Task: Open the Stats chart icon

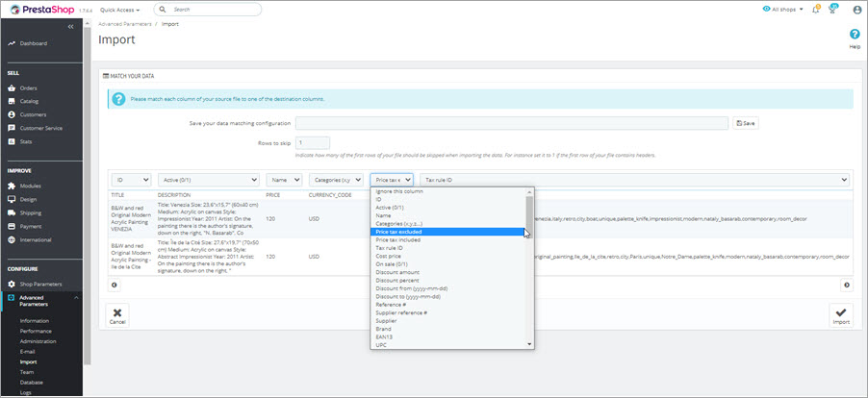Action: 12,141
